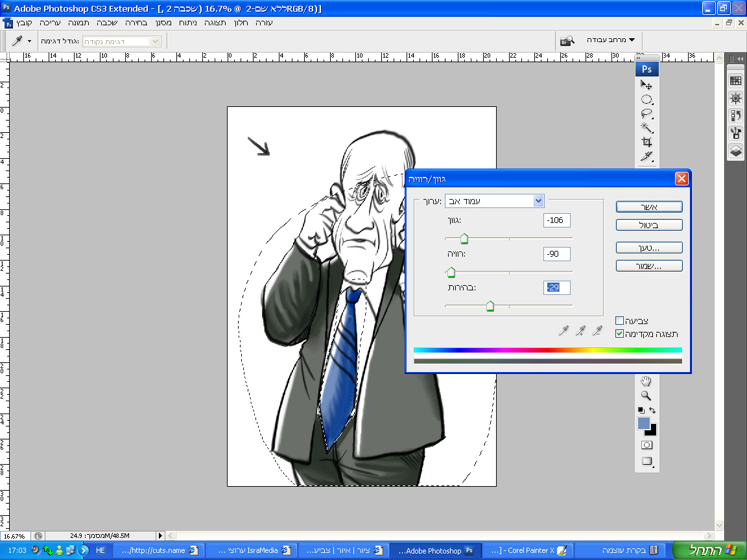747x560 pixels.
Task: Open the מרחב עבודה workspace dropdown
Action: click(611, 40)
